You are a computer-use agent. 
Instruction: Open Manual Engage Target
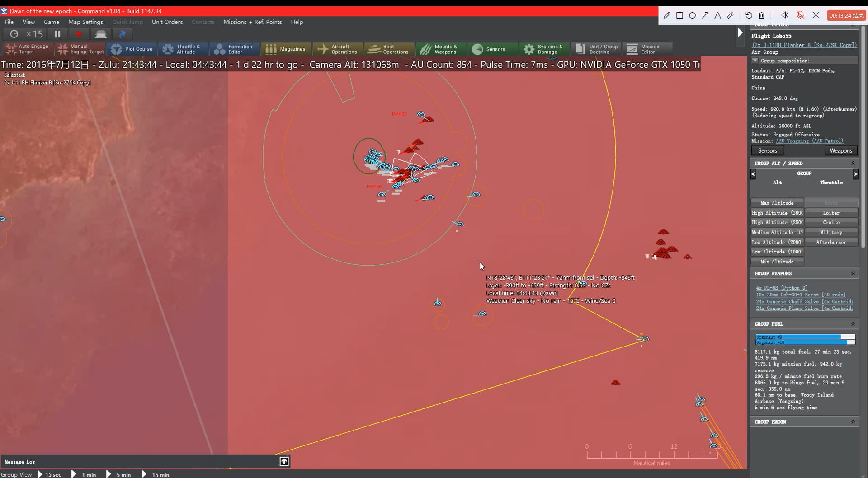click(80, 49)
